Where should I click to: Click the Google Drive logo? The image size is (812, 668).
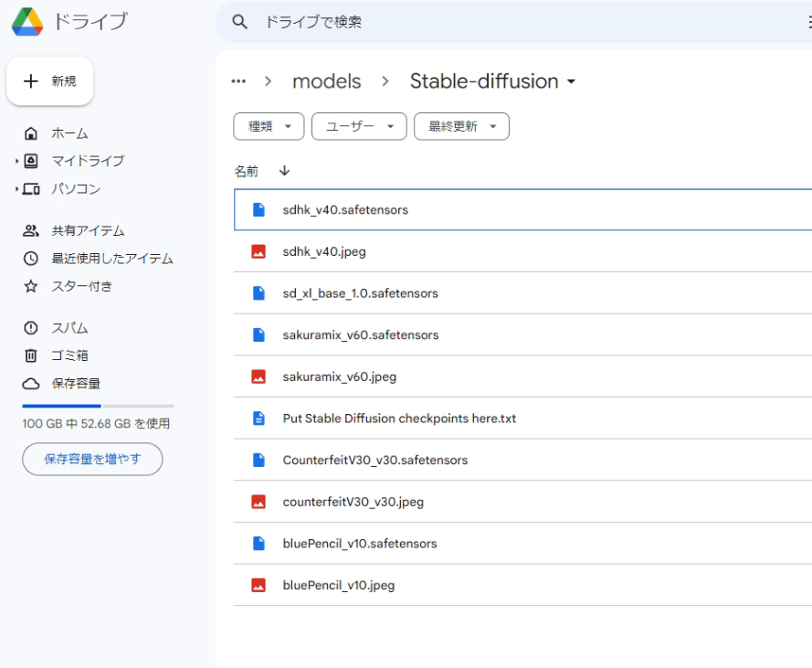click(x=27, y=21)
